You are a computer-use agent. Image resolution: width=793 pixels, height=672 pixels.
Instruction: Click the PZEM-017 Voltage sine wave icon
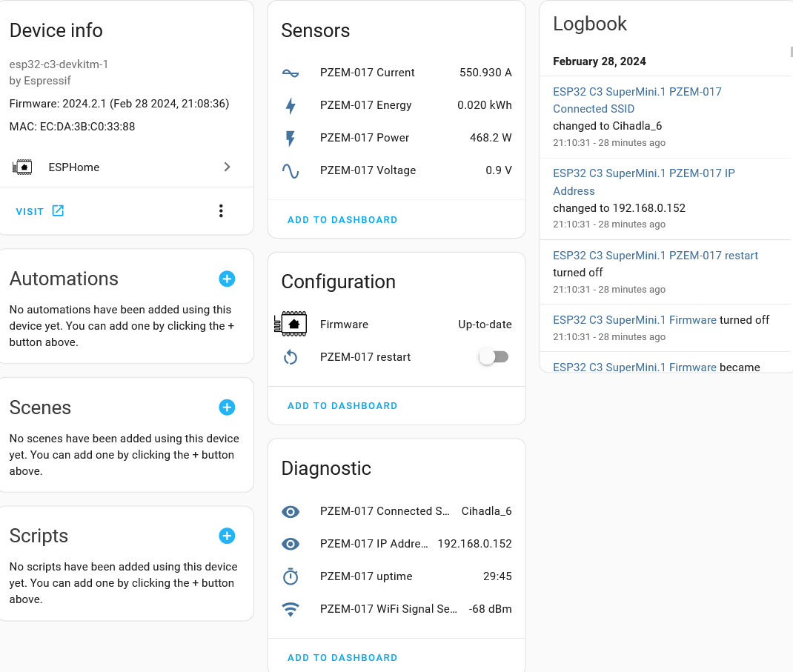[x=291, y=170]
